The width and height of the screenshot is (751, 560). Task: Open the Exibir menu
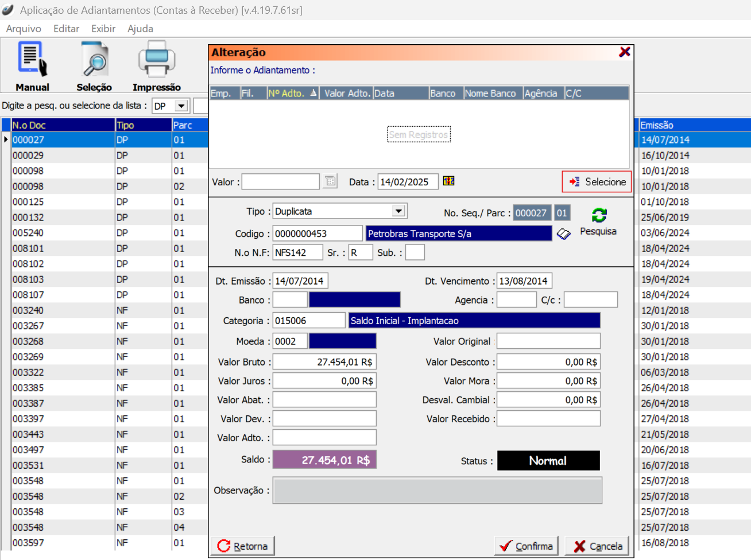pyautogui.click(x=103, y=29)
